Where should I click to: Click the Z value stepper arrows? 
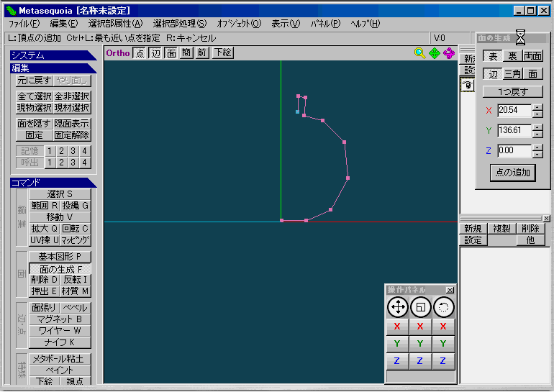click(x=537, y=151)
